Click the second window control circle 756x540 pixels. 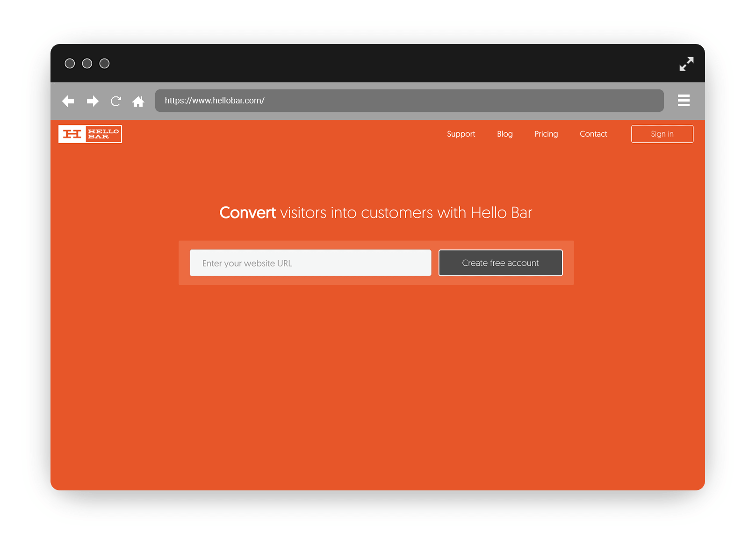click(x=87, y=64)
